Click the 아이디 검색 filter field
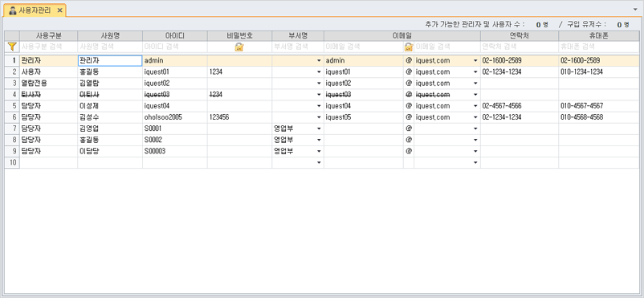Screen dimensions: 644x298 click(175, 47)
